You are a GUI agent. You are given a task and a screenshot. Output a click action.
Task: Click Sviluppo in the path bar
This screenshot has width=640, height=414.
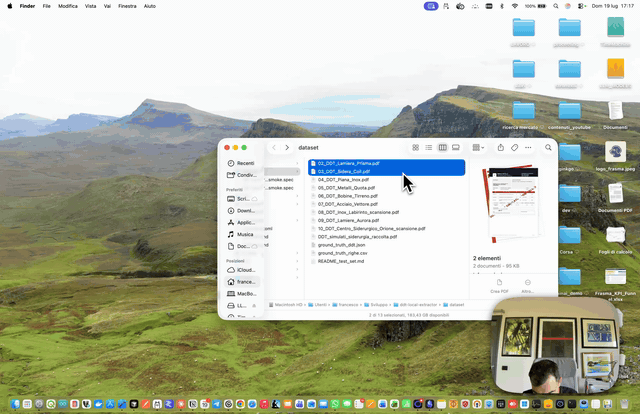[x=376, y=305]
